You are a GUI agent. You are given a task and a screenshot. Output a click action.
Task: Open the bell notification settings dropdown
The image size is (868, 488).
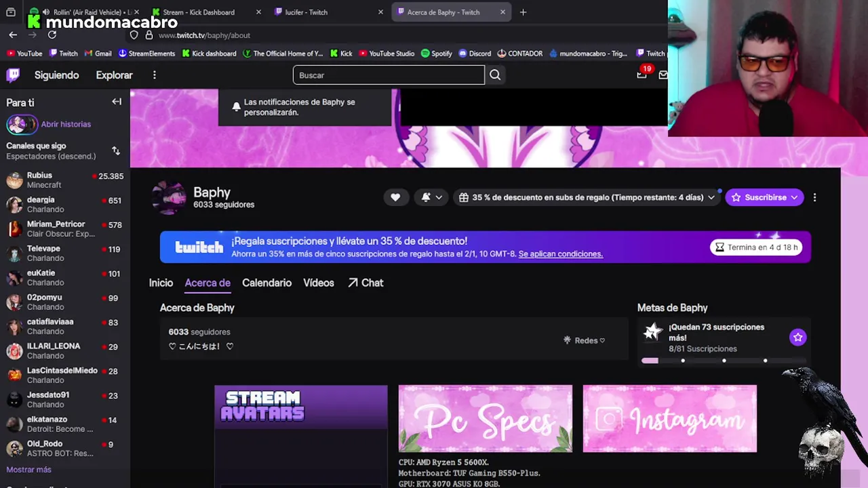(x=431, y=197)
